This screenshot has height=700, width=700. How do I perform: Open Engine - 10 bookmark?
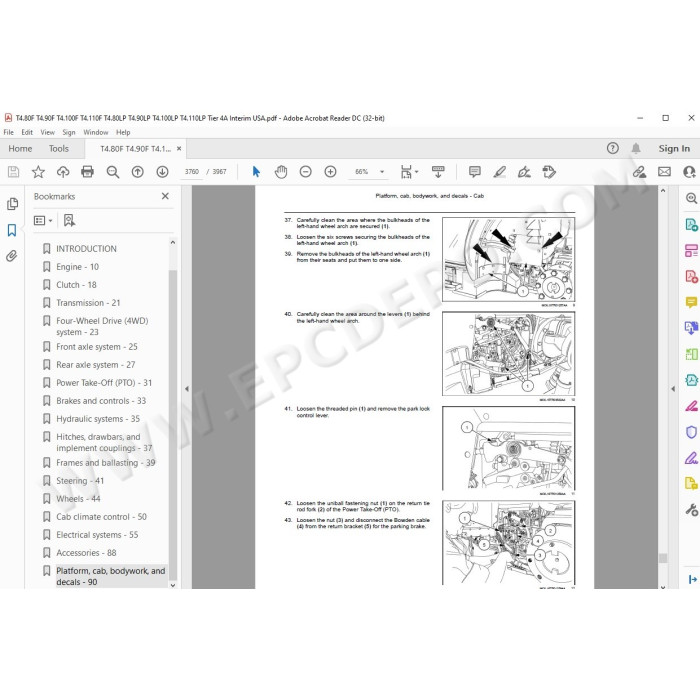click(x=77, y=267)
